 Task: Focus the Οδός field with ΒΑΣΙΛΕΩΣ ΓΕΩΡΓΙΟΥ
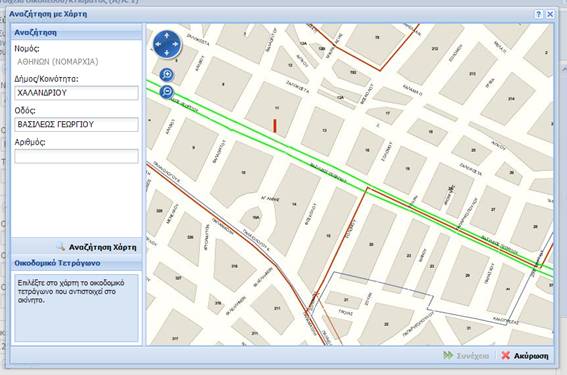point(76,124)
